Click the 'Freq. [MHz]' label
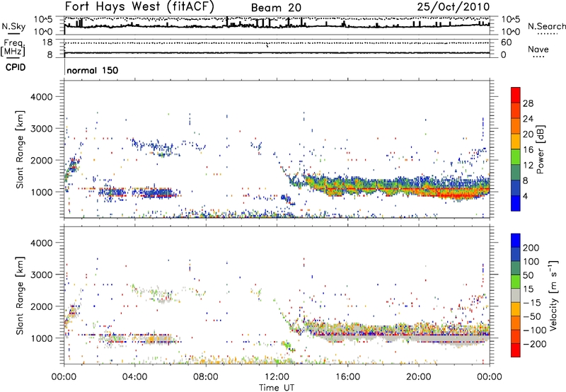 click(x=13, y=47)
